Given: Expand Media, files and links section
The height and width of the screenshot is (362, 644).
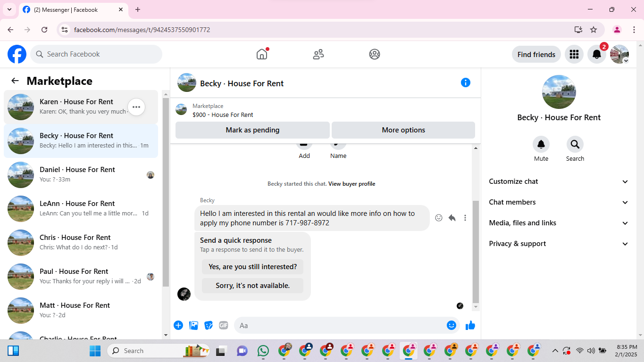Looking at the screenshot, I should 559,223.
